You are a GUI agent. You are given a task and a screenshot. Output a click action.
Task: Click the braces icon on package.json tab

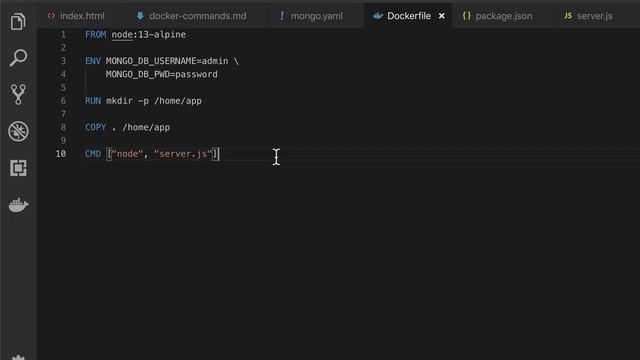point(467,16)
